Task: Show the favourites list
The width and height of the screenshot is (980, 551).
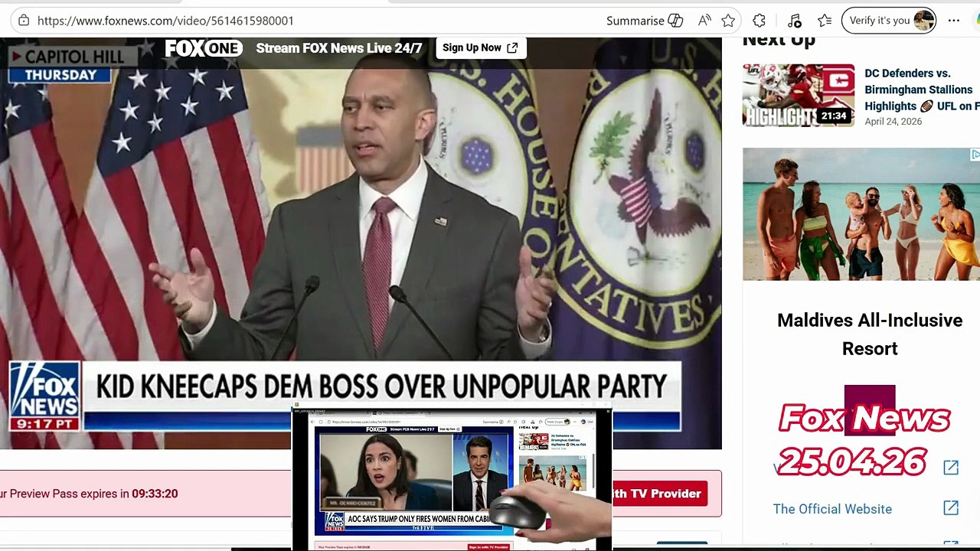Action: pos(825,21)
